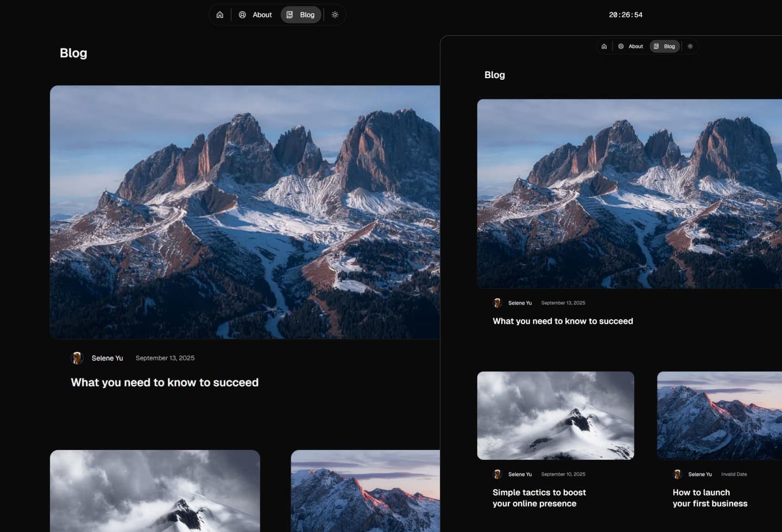
Task: Open the post "How to launch your first business"
Action: [x=710, y=498]
